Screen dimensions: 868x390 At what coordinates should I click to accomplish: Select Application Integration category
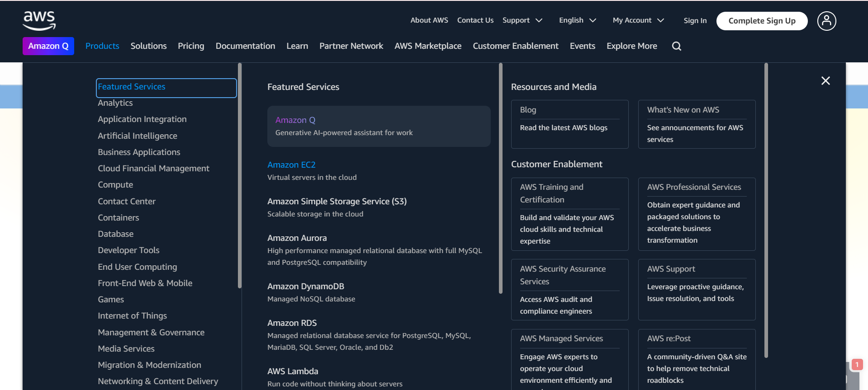(142, 119)
